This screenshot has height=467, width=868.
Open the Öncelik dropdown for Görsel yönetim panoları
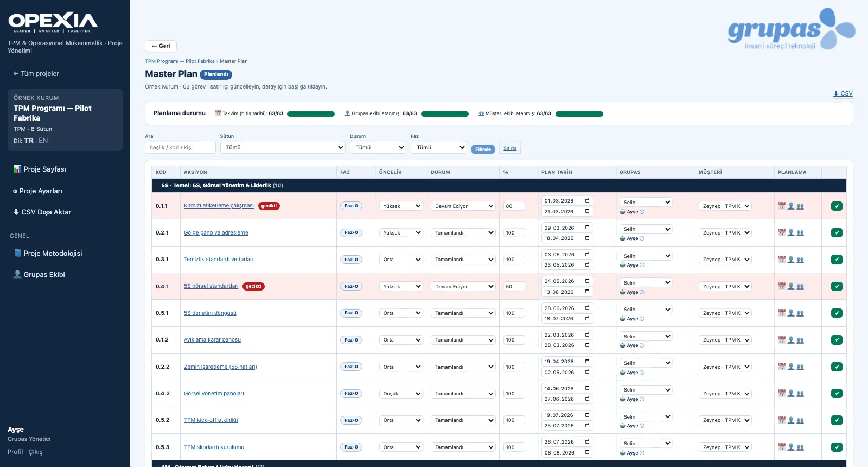[401, 394]
